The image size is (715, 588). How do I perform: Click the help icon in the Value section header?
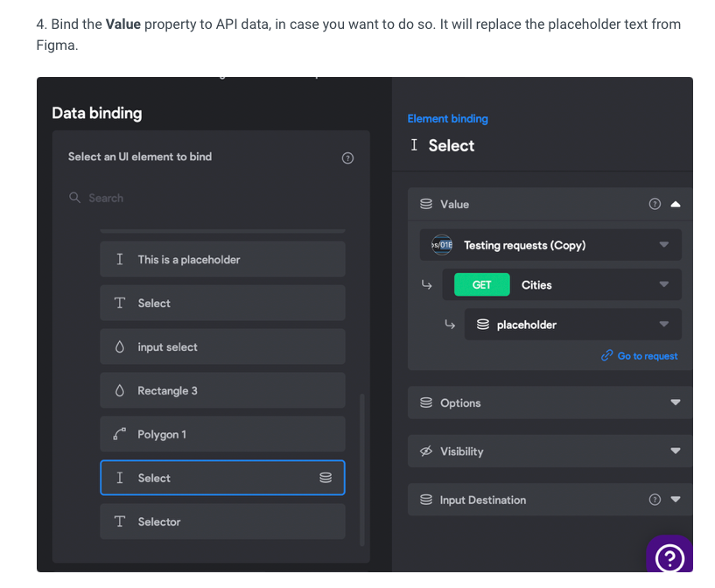pos(655,204)
